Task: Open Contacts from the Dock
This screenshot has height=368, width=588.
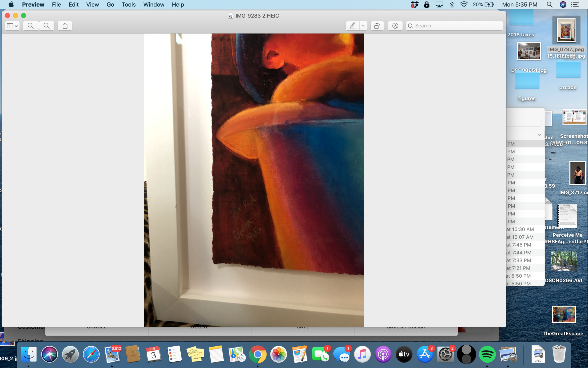Action: point(133,354)
